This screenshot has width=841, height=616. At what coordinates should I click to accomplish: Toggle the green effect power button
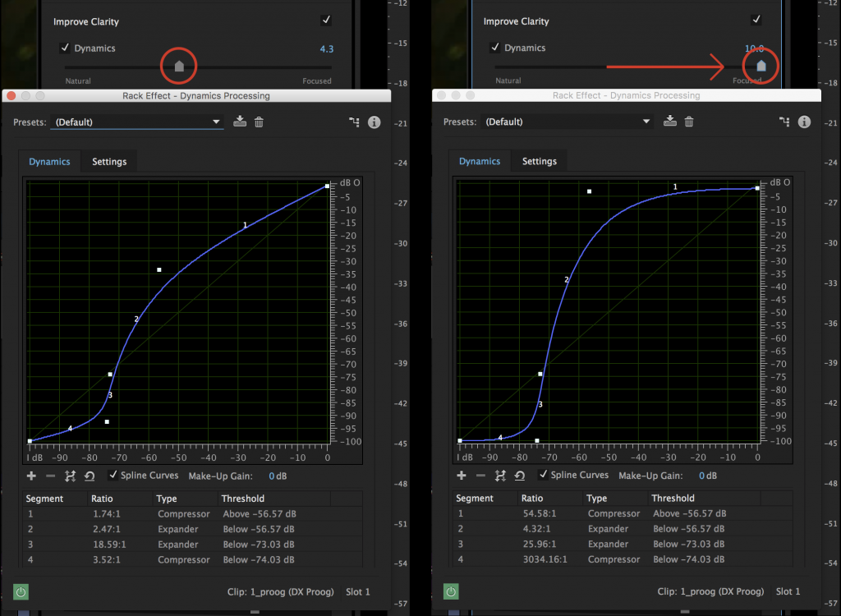(x=21, y=591)
